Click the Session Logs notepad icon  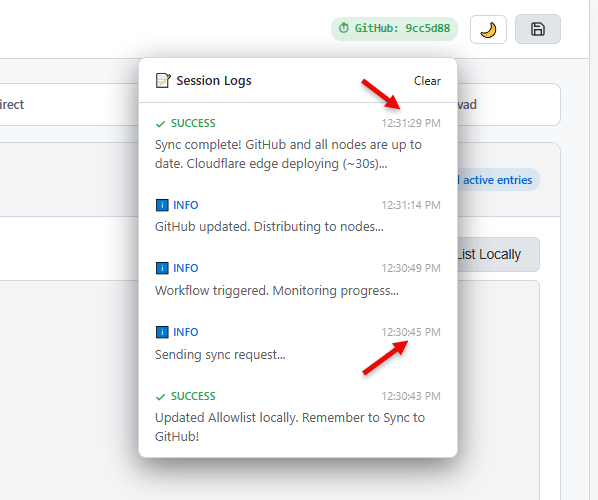click(163, 80)
